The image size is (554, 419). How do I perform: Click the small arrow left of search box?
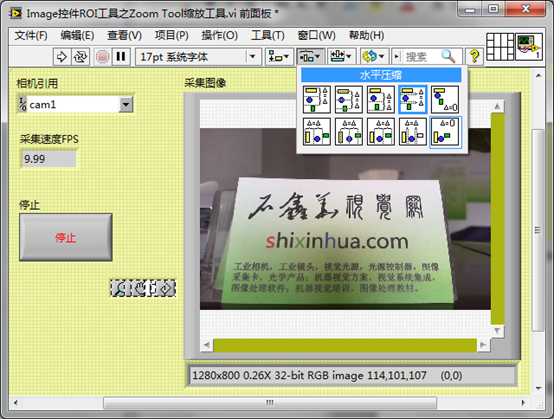point(397,57)
